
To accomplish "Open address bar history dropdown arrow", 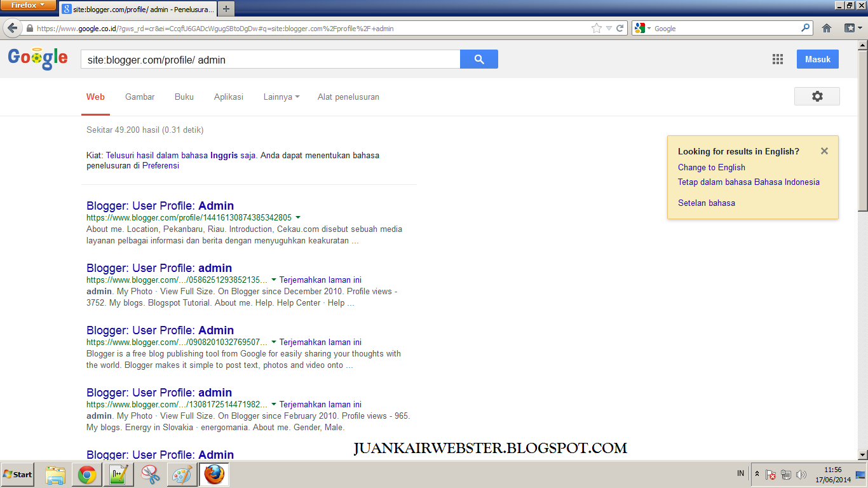I will (x=609, y=29).
